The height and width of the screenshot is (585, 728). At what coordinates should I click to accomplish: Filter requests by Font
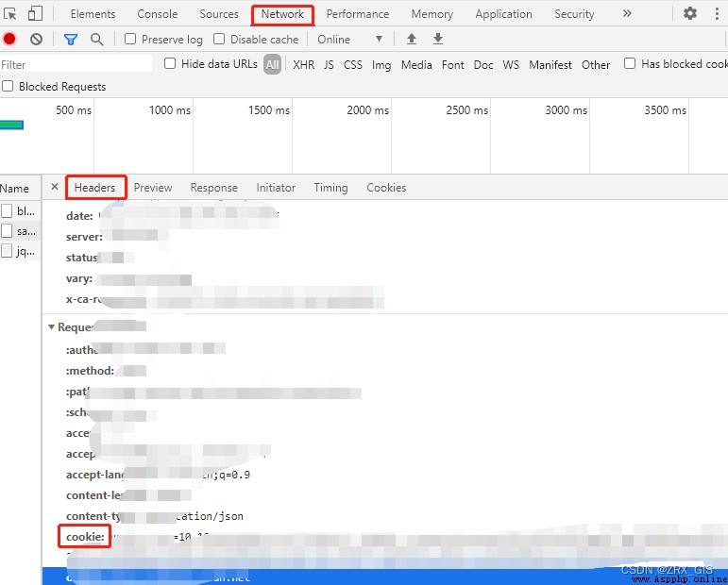(x=452, y=64)
